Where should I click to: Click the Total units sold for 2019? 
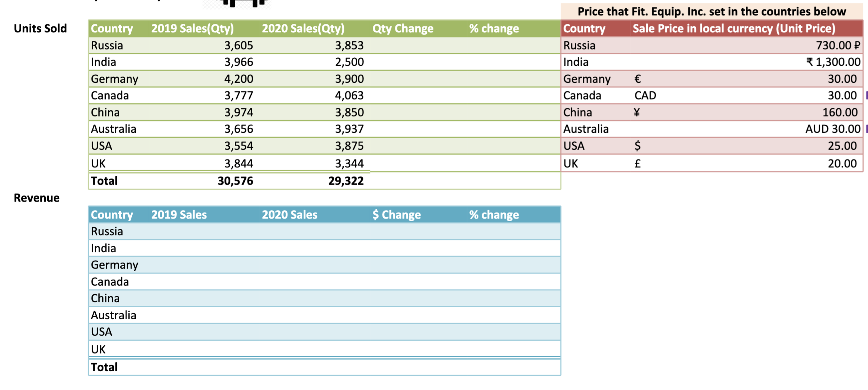tap(236, 180)
